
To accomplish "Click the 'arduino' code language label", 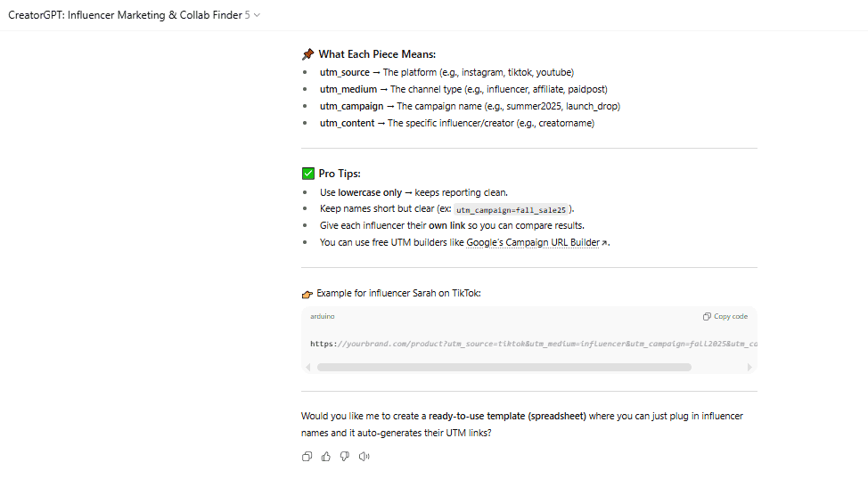I will pos(323,317).
